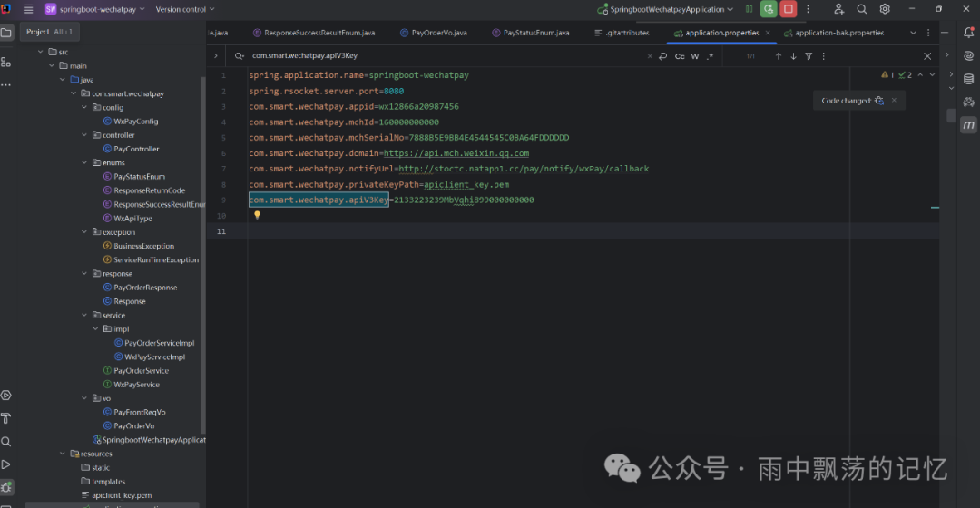Toggle Match Case in find bar
This screenshot has height=508, width=980.
point(680,56)
